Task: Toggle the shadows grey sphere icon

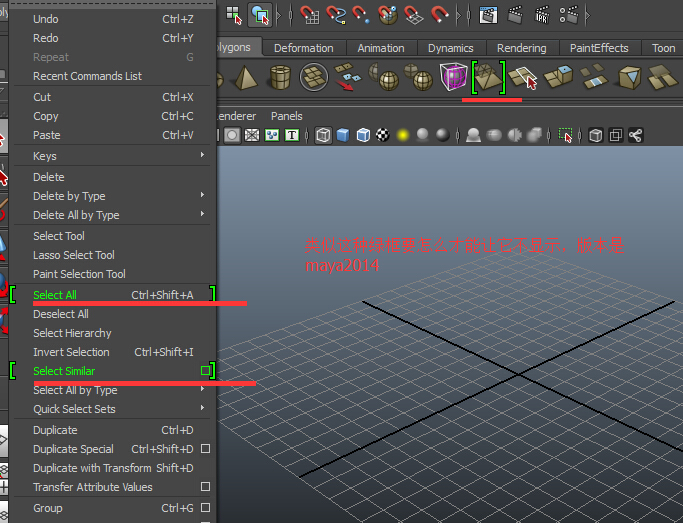Action: tap(423, 135)
